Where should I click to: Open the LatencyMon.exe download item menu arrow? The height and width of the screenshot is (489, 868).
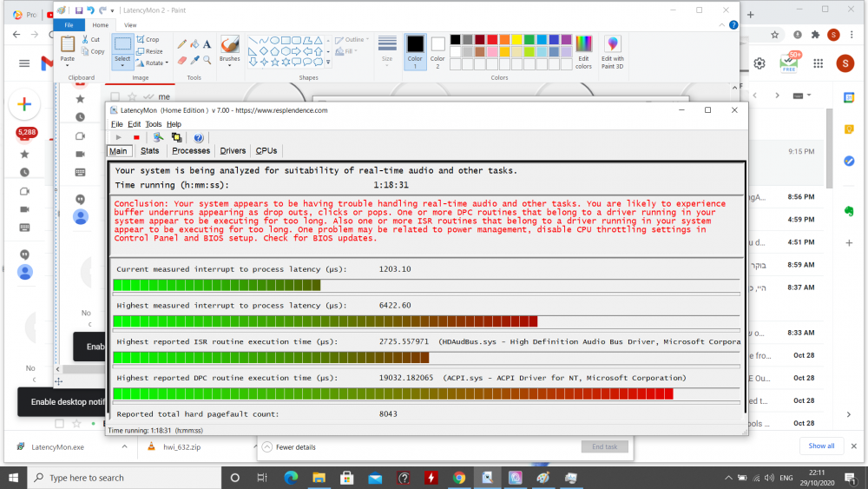(x=124, y=447)
